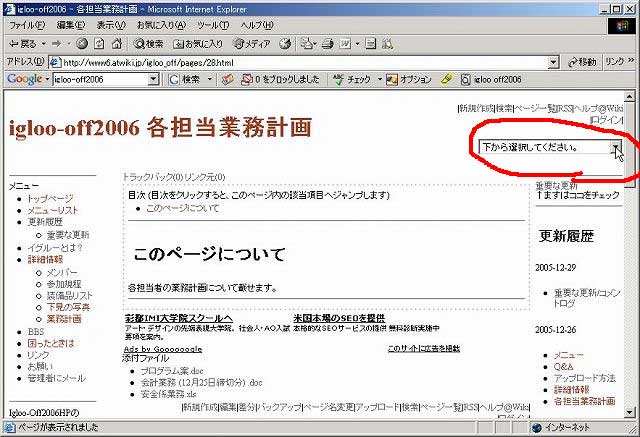
Task: Open the 安全係業務.xls attachment
Action: coord(168,394)
